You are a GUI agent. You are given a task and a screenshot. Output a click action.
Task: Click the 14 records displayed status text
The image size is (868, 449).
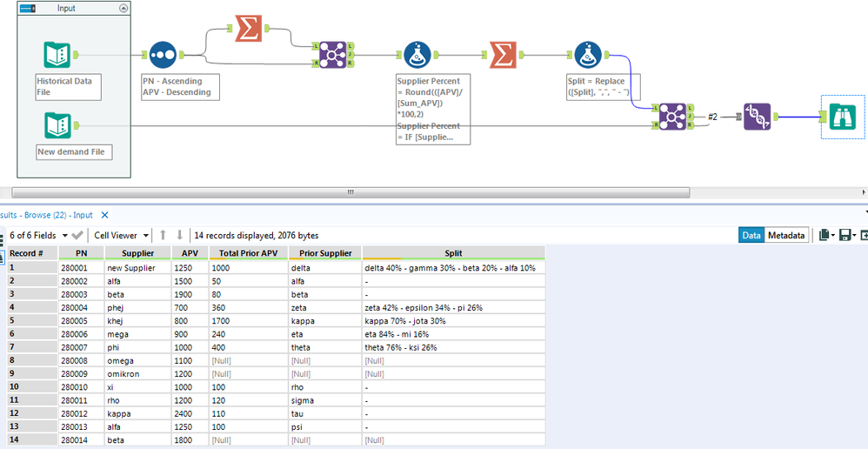[257, 235]
